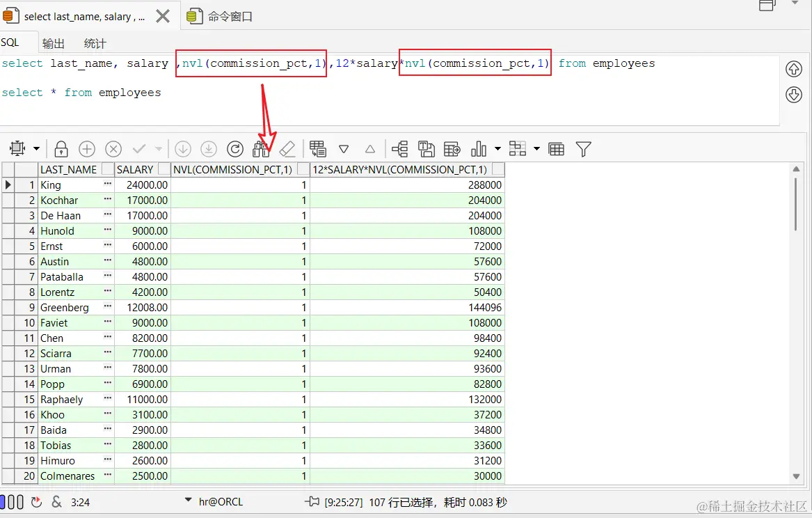Click the computed value 288000 cell
Viewport: 812px width, 518px height.
[407, 185]
